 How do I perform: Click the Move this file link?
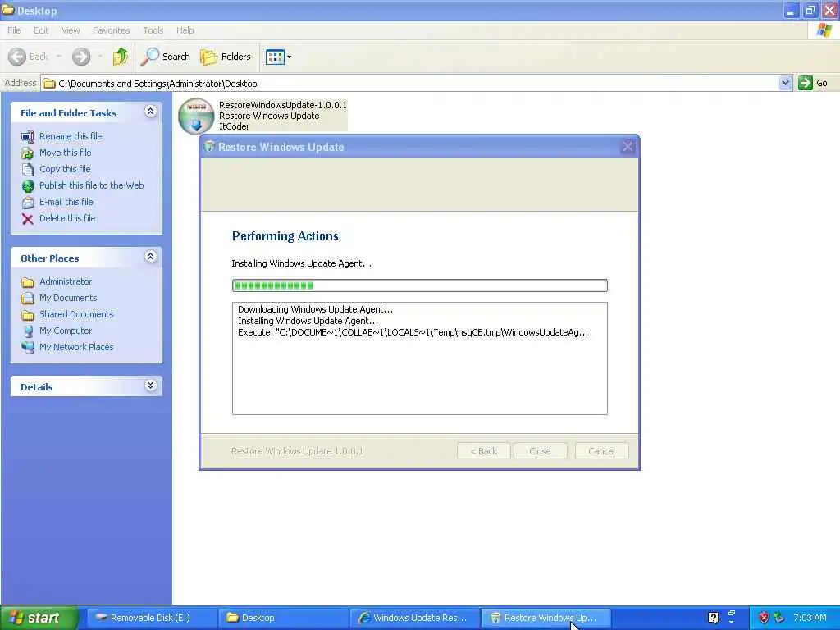pos(66,153)
